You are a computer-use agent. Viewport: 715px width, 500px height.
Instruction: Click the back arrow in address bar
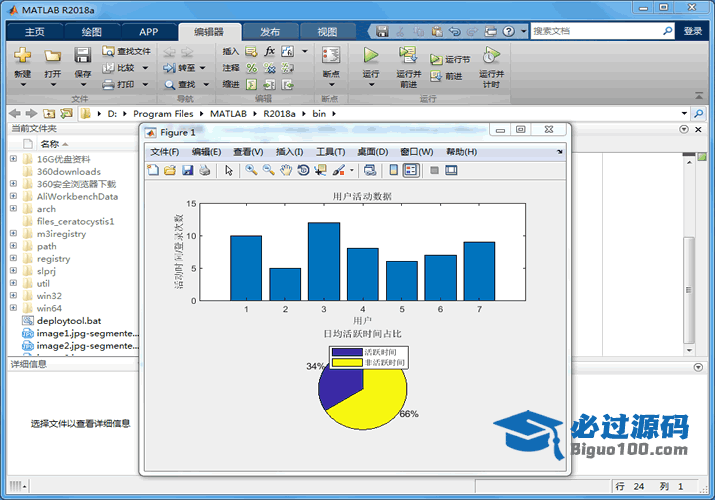(x=15, y=113)
